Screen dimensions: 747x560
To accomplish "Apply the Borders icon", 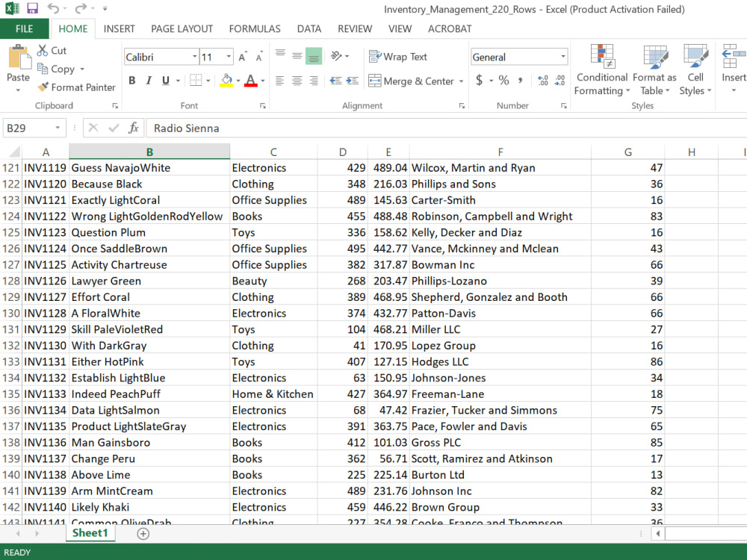I will (195, 80).
